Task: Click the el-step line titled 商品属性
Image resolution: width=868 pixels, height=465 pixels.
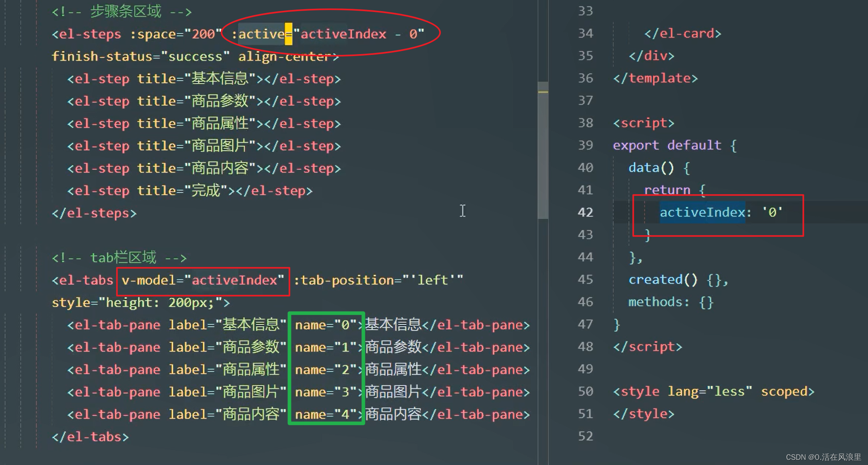Action: pos(204,123)
